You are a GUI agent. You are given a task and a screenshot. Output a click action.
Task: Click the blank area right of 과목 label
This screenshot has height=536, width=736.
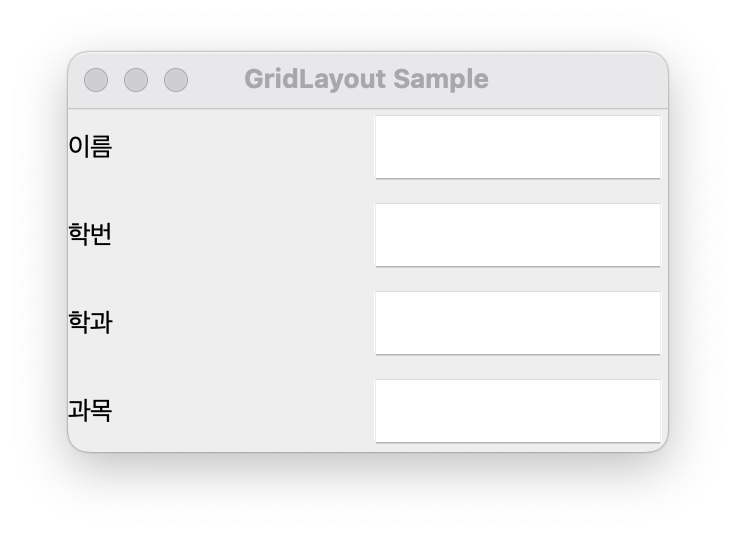tap(242, 410)
